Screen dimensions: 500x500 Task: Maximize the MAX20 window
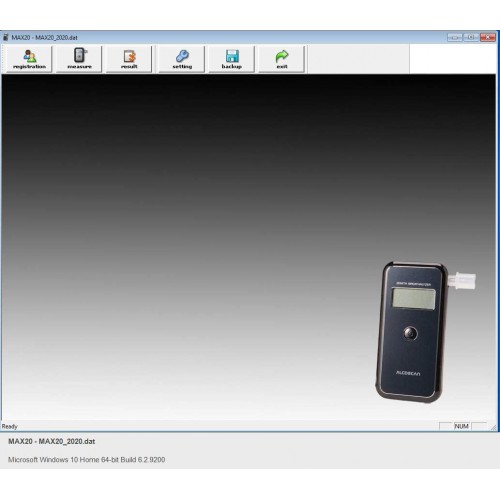471,37
